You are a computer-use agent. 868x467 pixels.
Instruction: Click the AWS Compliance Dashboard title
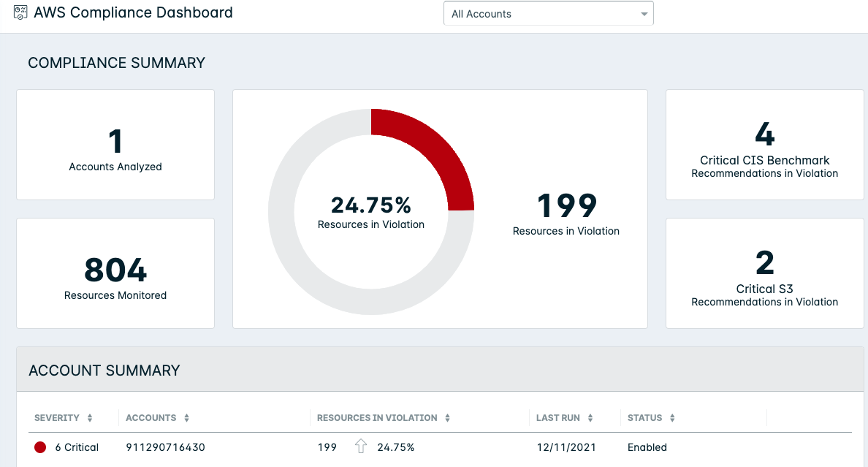[x=134, y=12]
